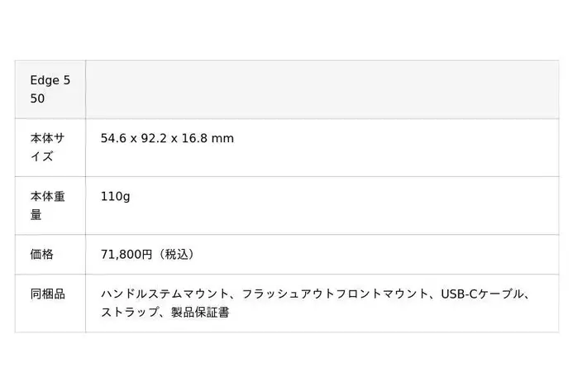Click the first x in the dimensions
587x392 pixels.
pyautogui.click(x=136, y=138)
